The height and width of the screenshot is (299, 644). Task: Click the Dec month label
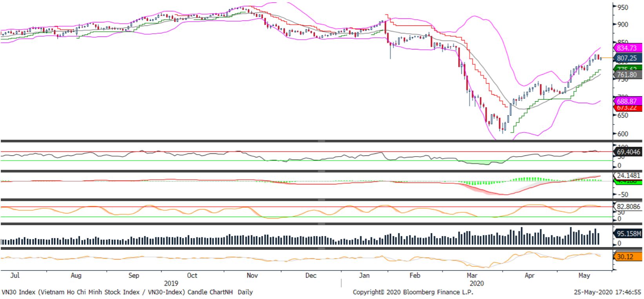[x=311, y=275]
